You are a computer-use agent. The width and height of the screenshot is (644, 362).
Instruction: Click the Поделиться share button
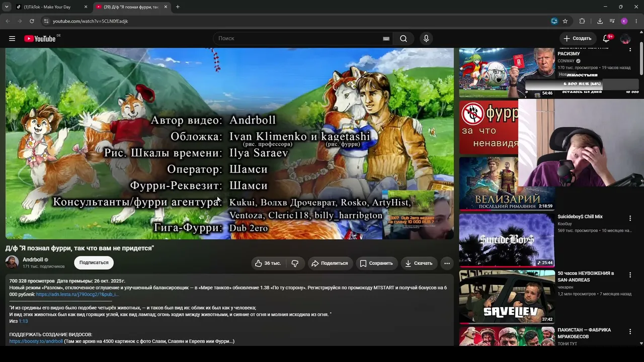point(330,263)
